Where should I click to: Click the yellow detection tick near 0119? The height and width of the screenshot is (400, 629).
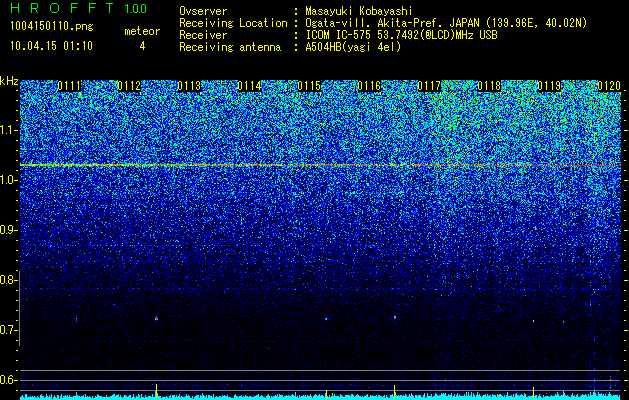tap(534, 392)
